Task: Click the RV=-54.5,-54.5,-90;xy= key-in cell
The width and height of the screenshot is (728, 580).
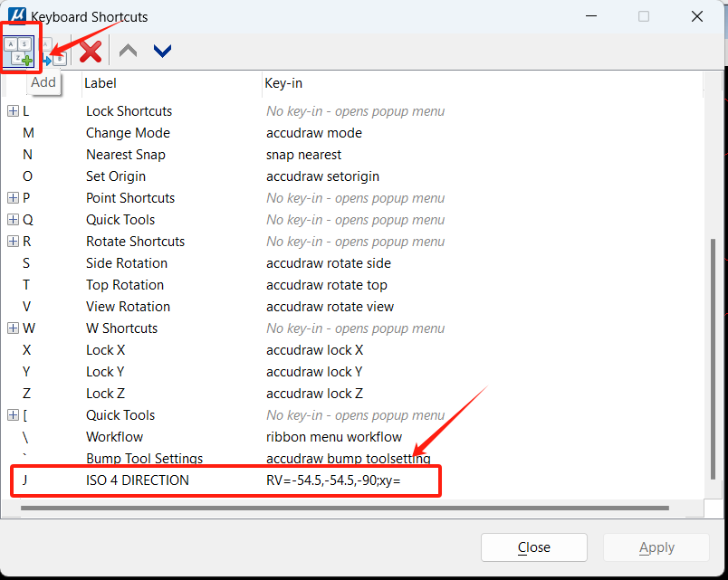Action: coord(333,480)
